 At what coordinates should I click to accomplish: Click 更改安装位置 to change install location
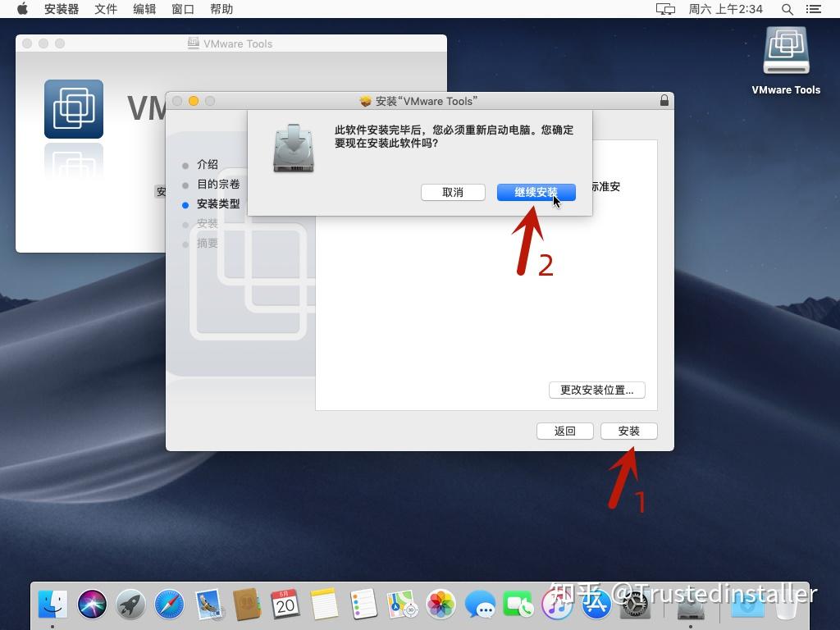pos(596,390)
